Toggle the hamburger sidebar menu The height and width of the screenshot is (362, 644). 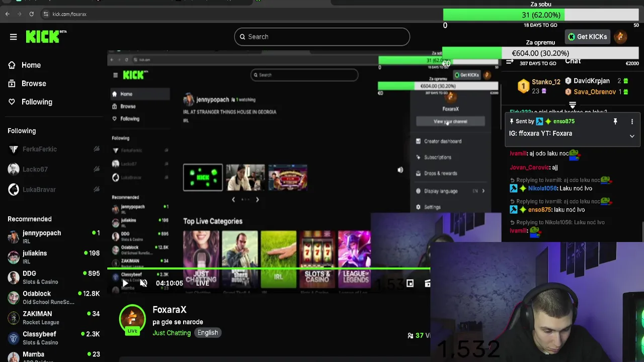click(x=14, y=37)
